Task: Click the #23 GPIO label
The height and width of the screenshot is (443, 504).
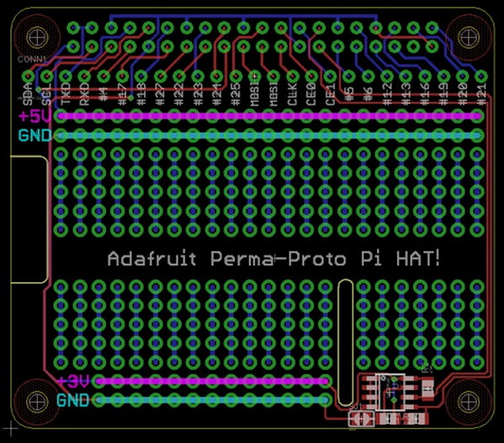Action: (198, 94)
